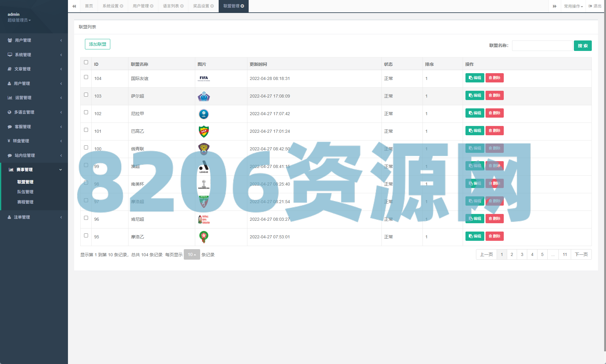Screen dimensions: 606x364
Task: Switch to the 首页 tab
Action: click(89, 6)
